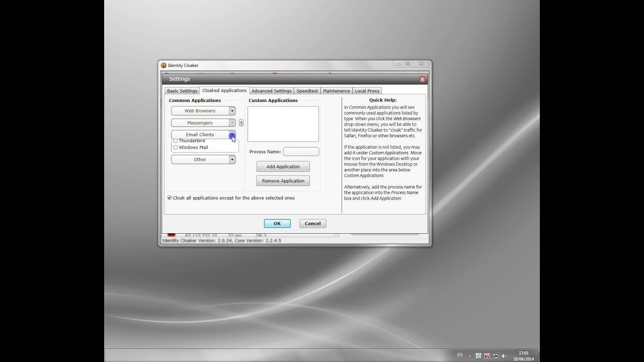Click the network connection tray icon
The width and height of the screenshot is (644, 362).
tap(496, 355)
